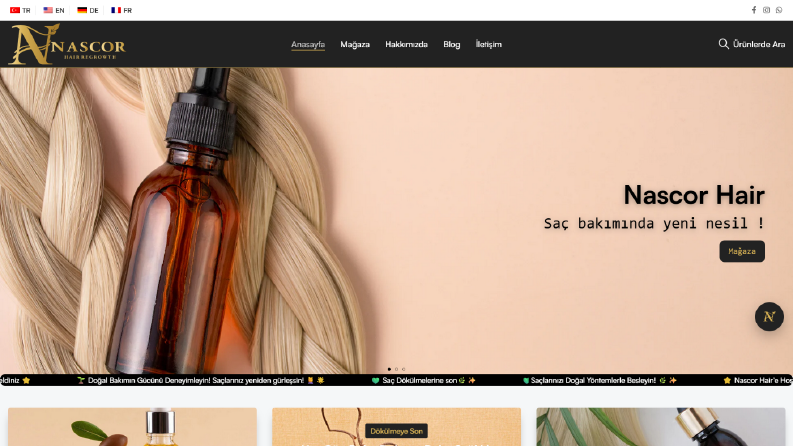Open the Blog menu item
The width and height of the screenshot is (793, 446).
pyautogui.click(x=452, y=44)
